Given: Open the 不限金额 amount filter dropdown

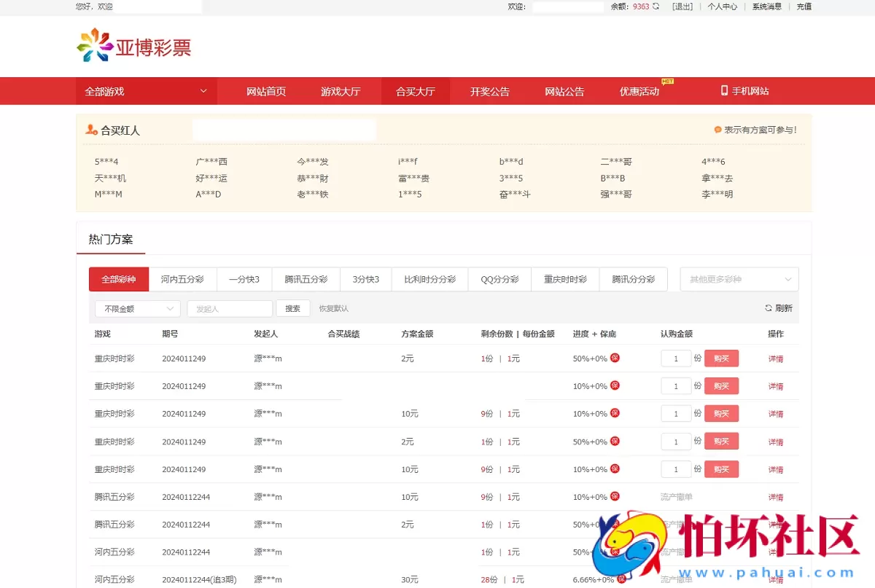Looking at the screenshot, I should pyautogui.click(x=137, y=308).
